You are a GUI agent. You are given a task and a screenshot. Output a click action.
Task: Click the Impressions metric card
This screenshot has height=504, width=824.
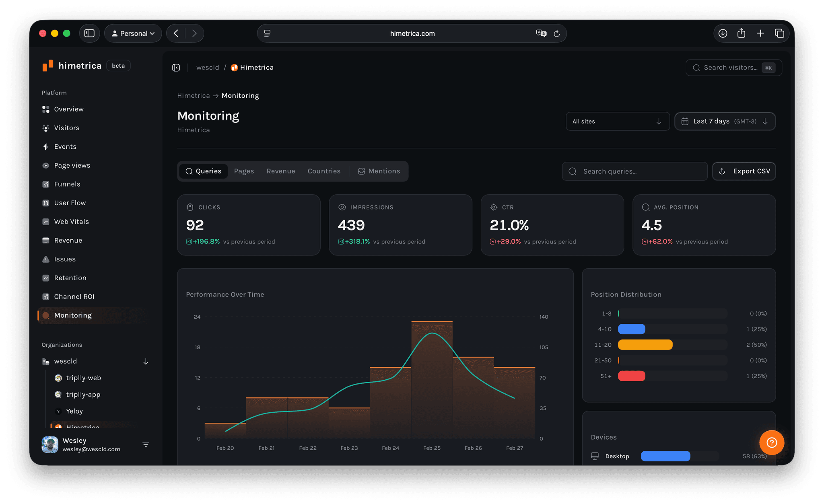pyautogui.click(x=400, y=225)
